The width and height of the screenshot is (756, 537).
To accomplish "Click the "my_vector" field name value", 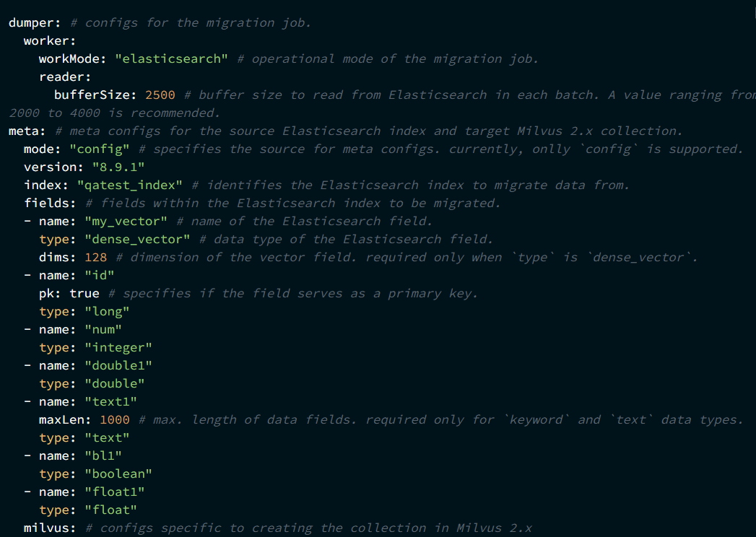I will 126,221.
